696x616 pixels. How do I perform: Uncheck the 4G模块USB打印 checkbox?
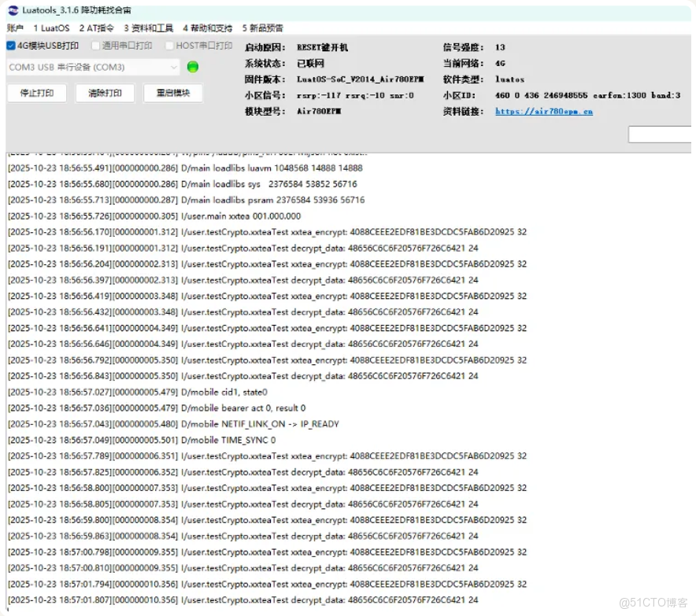pos(11,46)
